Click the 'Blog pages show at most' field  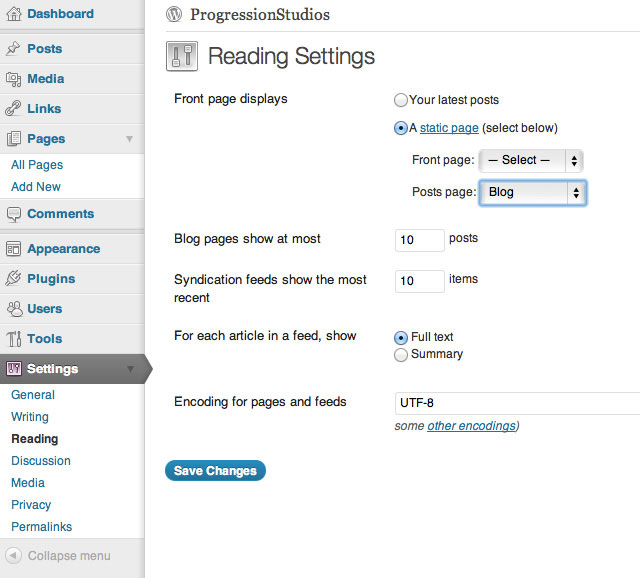[x=420, y=240]
